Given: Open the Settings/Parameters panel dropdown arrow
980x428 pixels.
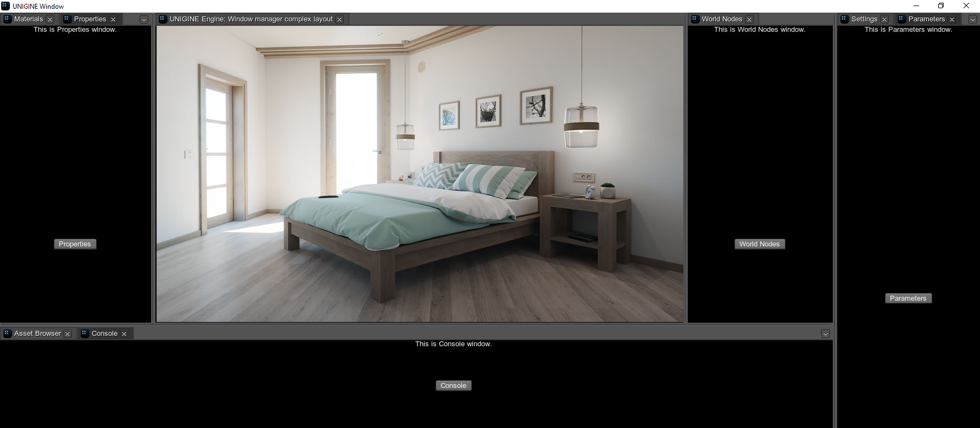Looking at the screenshot, I should pyautogui.click(x=972, y=19).
